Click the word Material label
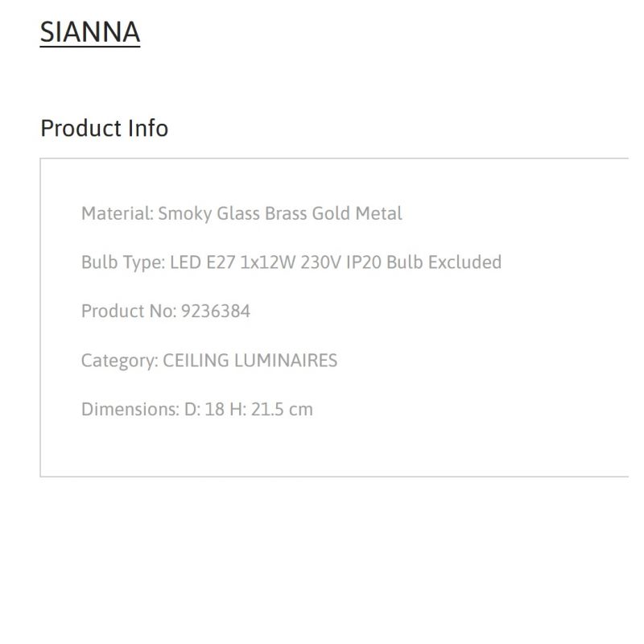The height and width of the screenshot is (644, 644). point(118,213)
